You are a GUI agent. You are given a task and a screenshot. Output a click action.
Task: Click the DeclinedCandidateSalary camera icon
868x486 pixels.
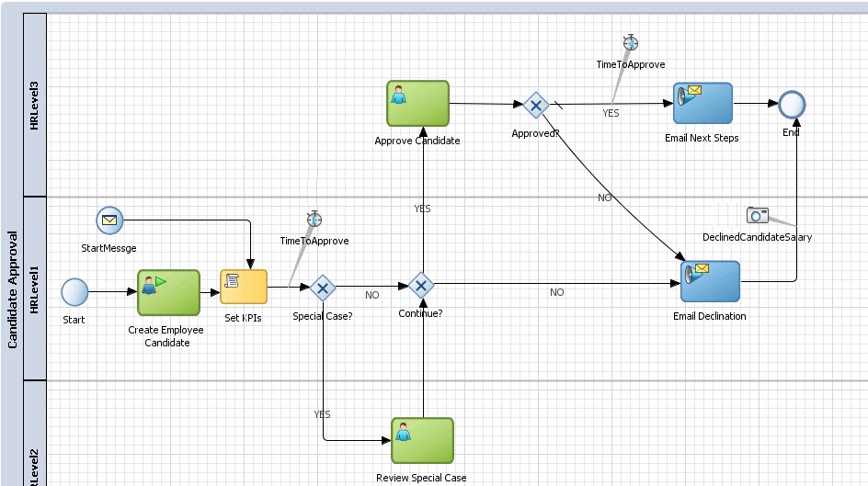[x=757, y=215]
